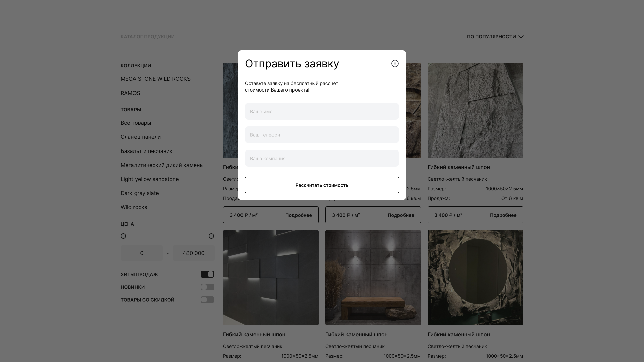Screen dimensions: 644x362
Task: Open the round mirror stone product thumbnail
Action: [x=475, y=278]
